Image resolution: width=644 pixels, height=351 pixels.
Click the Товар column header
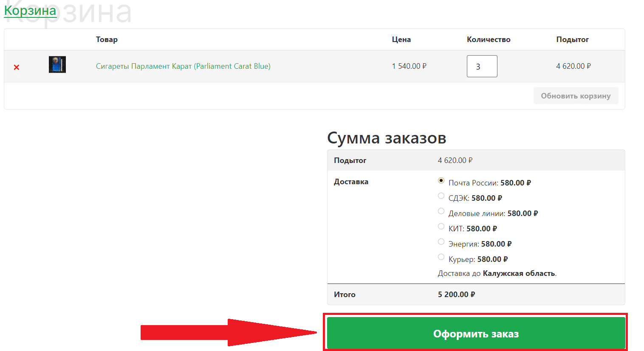(107, 39)
